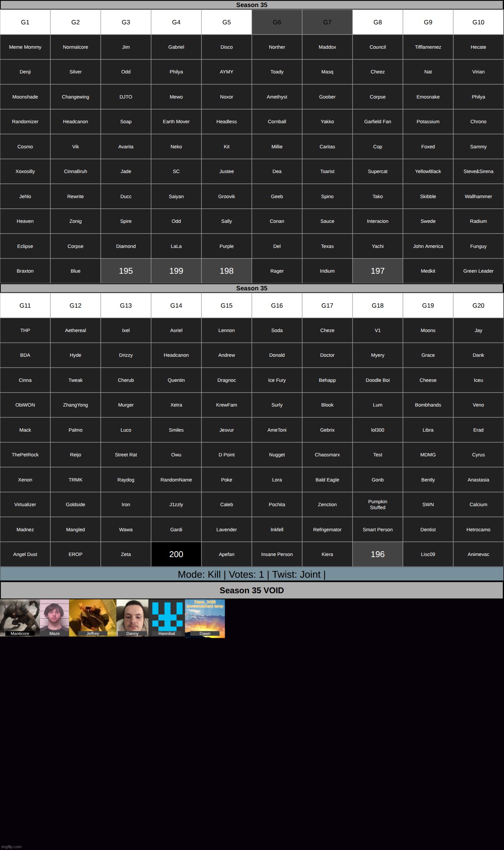Screen dimensions: 504x850
Task: Click the empty slot numbered 195
Action: pyautogui.click(x=126, y=271)
